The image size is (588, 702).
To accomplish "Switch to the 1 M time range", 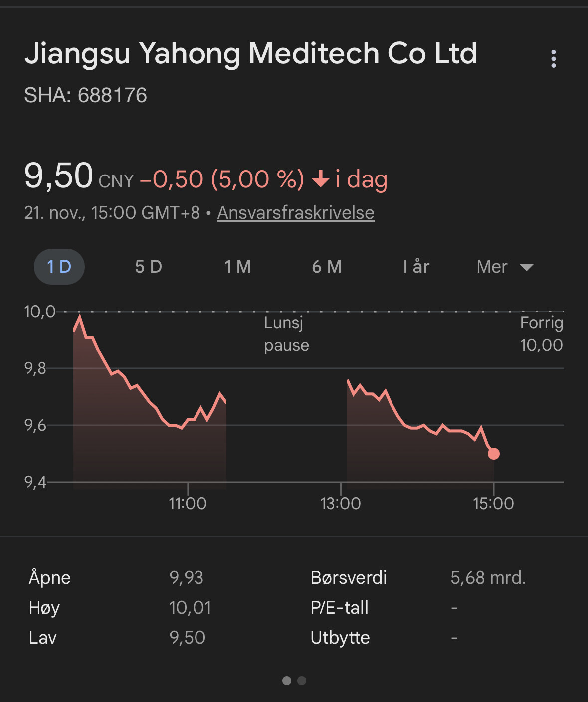I will pos(237,267).
